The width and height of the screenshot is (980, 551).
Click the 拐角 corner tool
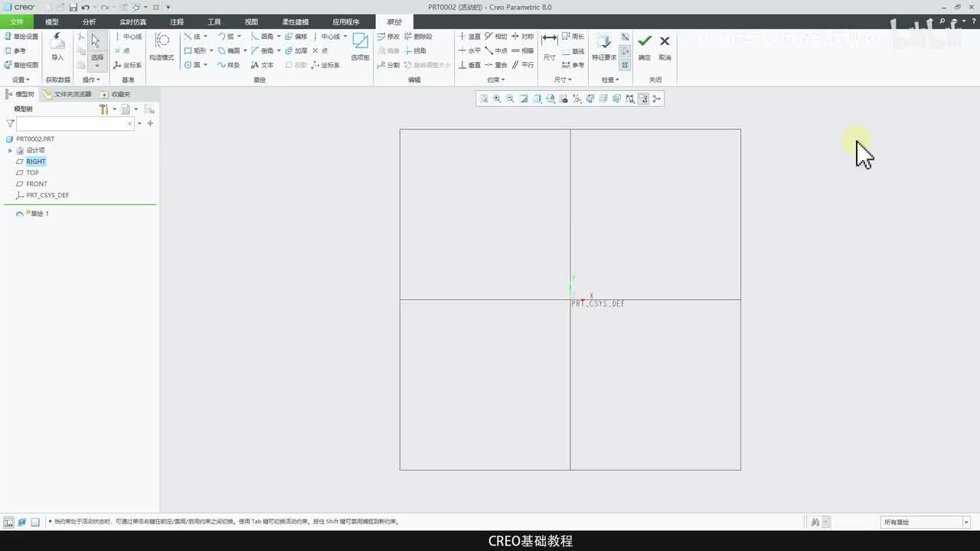[x=415, y=51]
